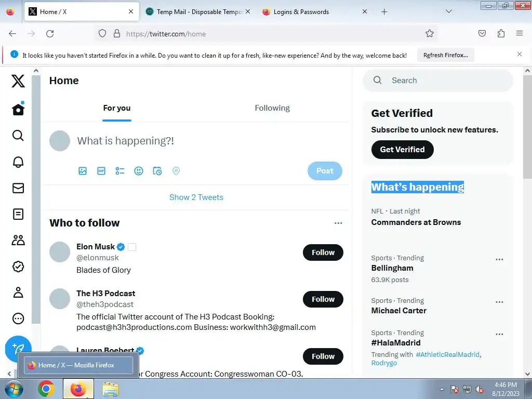
Task: Add media image icon to post
Action: [x=83, y=170]
